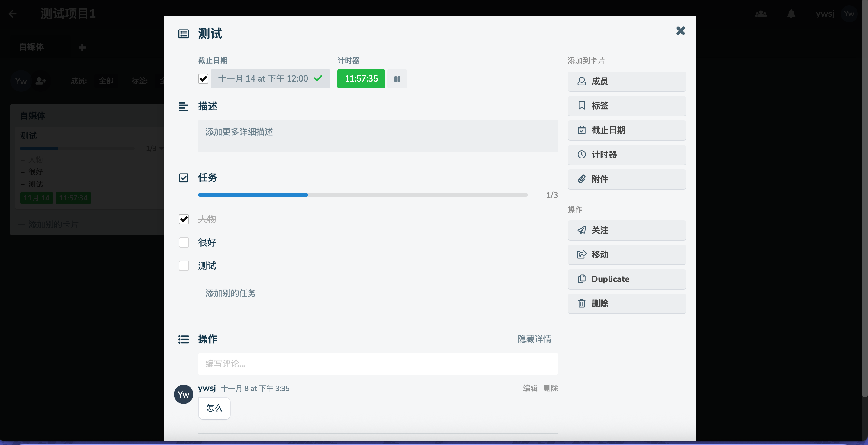Click the Move card button
868x445 pixels.
[x=626, y=255]
